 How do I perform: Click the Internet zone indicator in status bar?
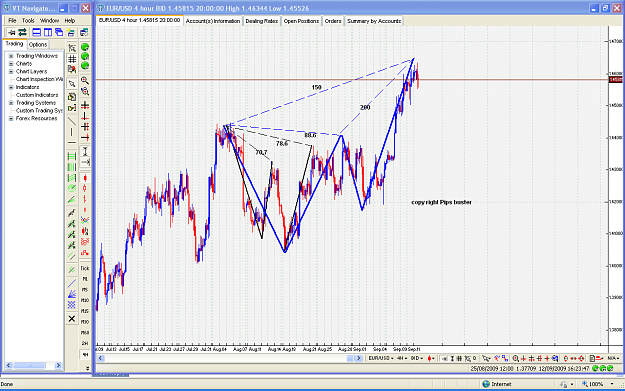pyautogui.click(x=497, y=384)
